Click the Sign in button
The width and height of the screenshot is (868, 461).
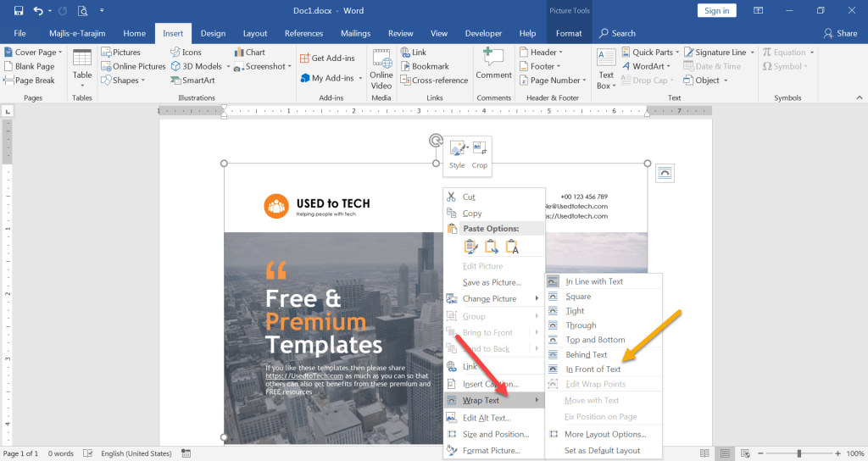coord(716,10)
